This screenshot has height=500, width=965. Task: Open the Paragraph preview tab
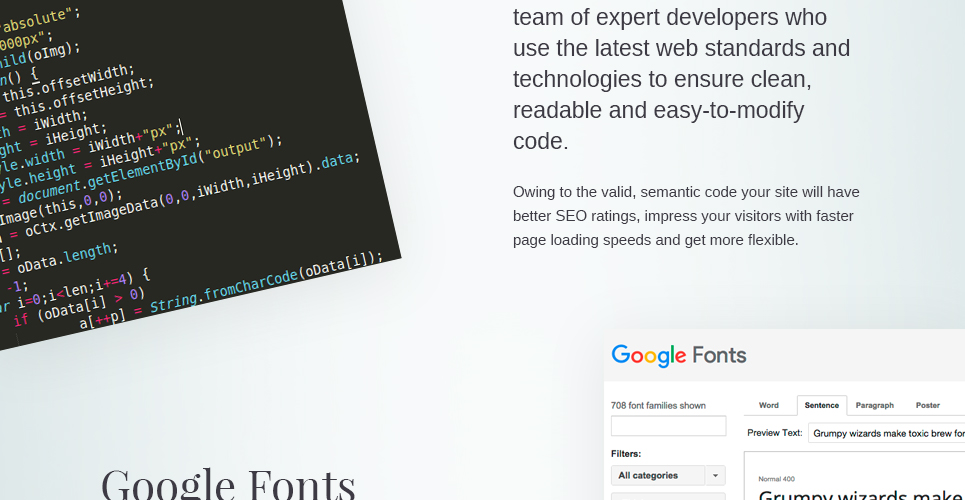coord(875,405)
